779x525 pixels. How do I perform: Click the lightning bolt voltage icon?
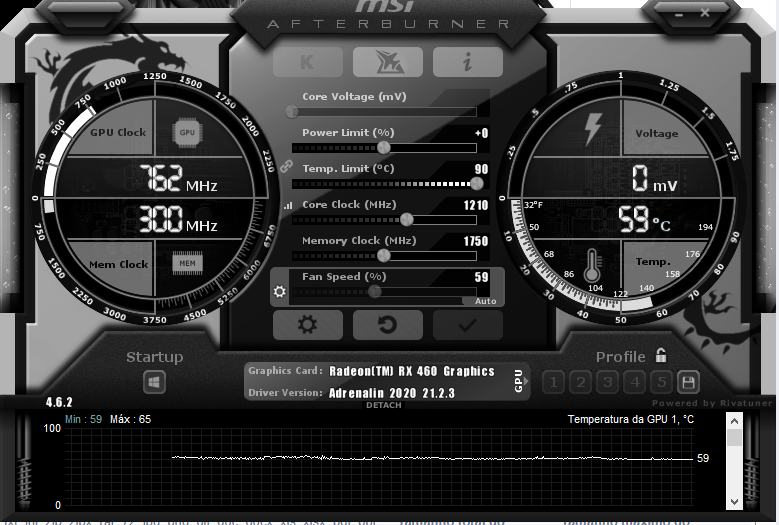coord(593,129)
